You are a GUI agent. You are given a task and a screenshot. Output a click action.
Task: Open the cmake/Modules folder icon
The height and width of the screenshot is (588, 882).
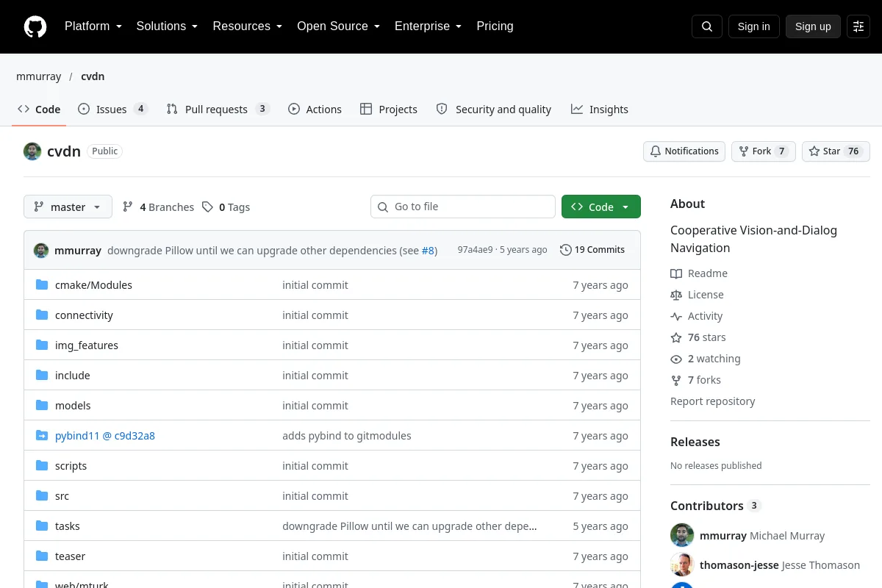42,285
